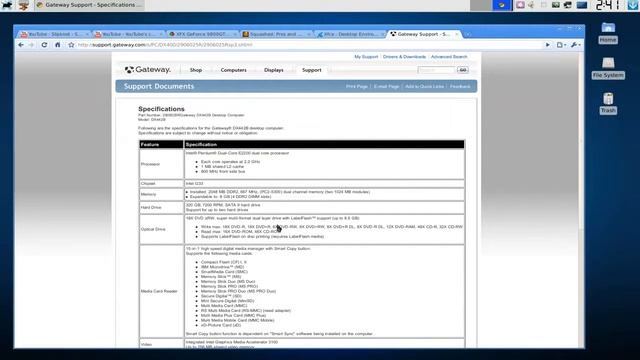Click the Optical Drive row label
Screen dimensions: 640x360
coord(153,229)
